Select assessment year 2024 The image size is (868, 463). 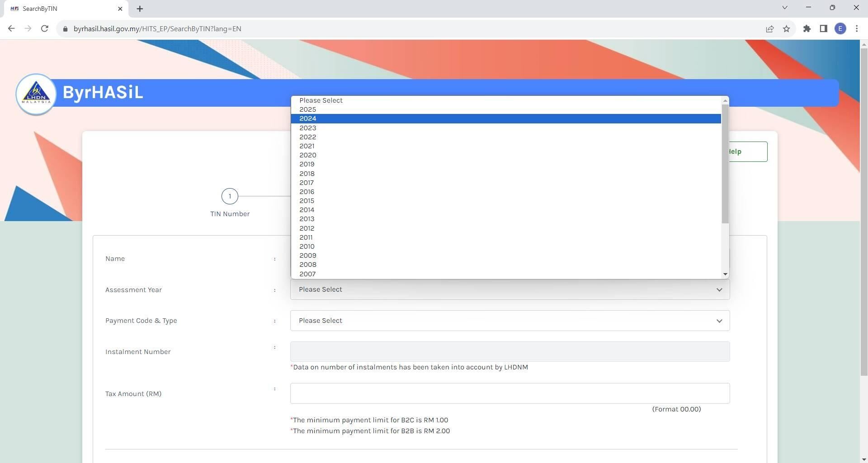click(x=506, y=118)
